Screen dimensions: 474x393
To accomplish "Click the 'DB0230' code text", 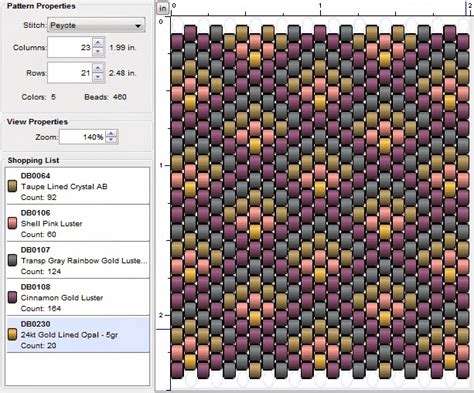I will 35,324.
